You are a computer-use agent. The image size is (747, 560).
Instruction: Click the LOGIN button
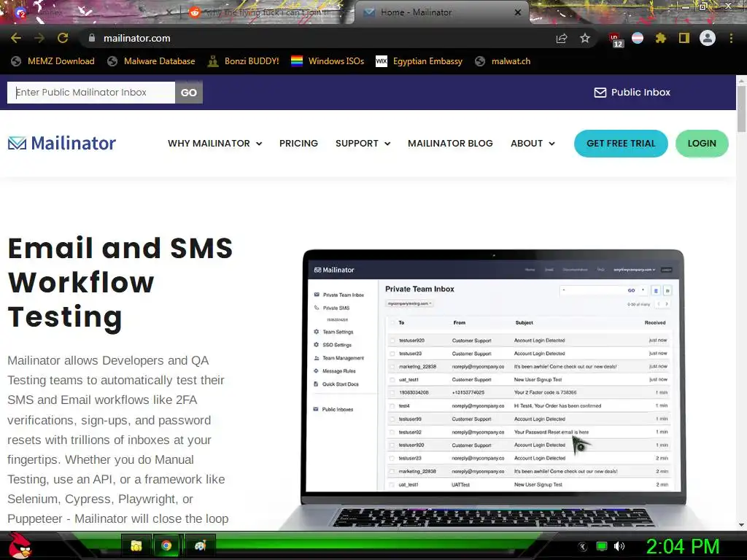702,144
